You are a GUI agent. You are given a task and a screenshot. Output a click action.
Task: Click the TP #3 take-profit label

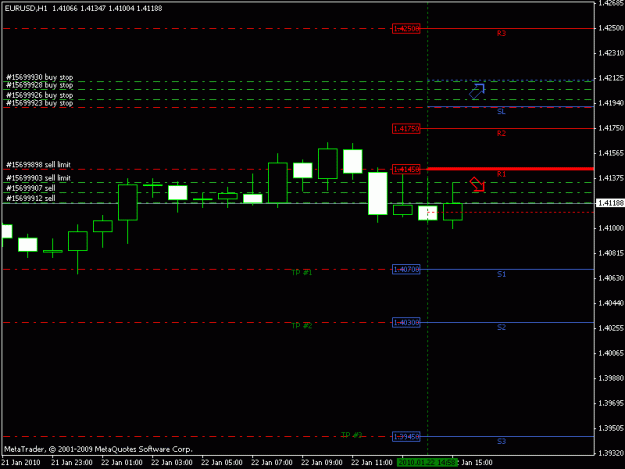tap(352, 435)
